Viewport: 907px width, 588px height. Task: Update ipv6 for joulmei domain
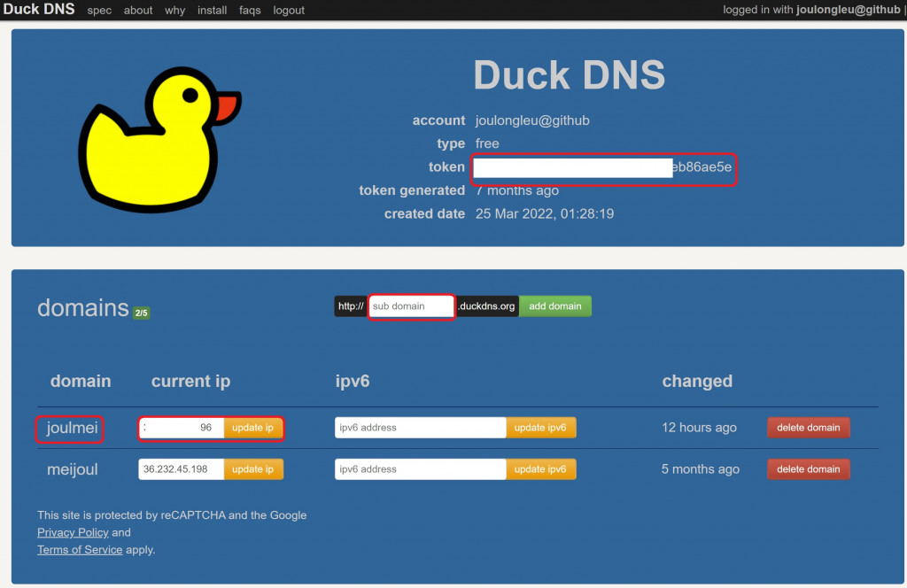(540, 428)
